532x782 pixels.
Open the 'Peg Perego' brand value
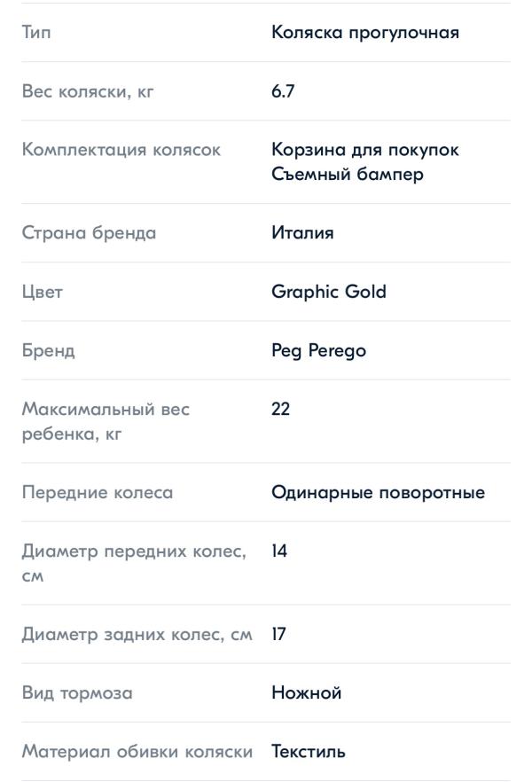[318, 350]
